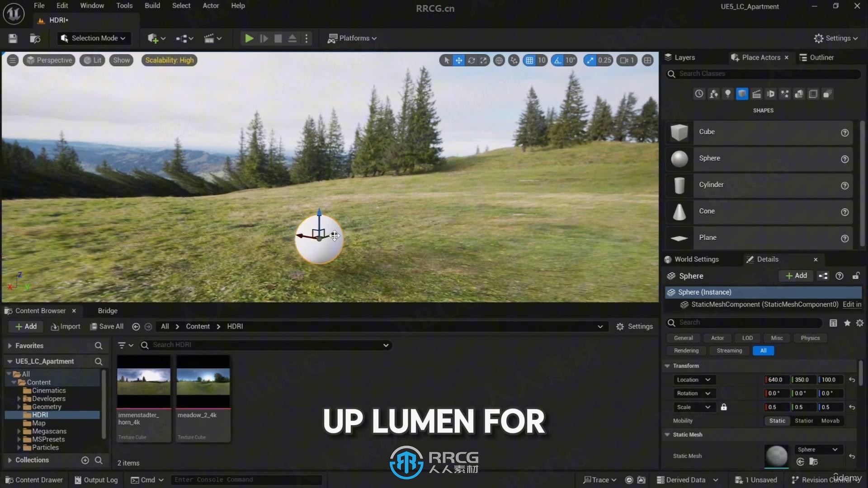The height and width of the screenshot is (488, 868).
Task: Toggle world/local coordinate system icon
Action: [499, 60]
